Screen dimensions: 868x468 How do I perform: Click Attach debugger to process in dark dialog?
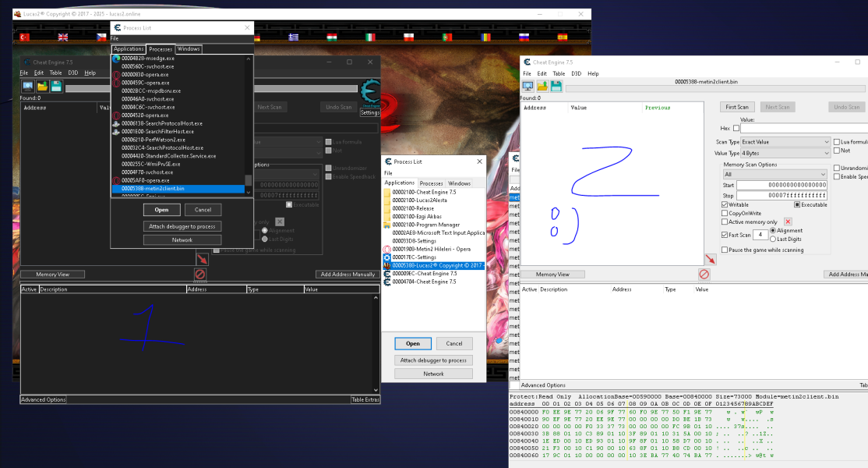pyautogui.click(x=182, y=226)
